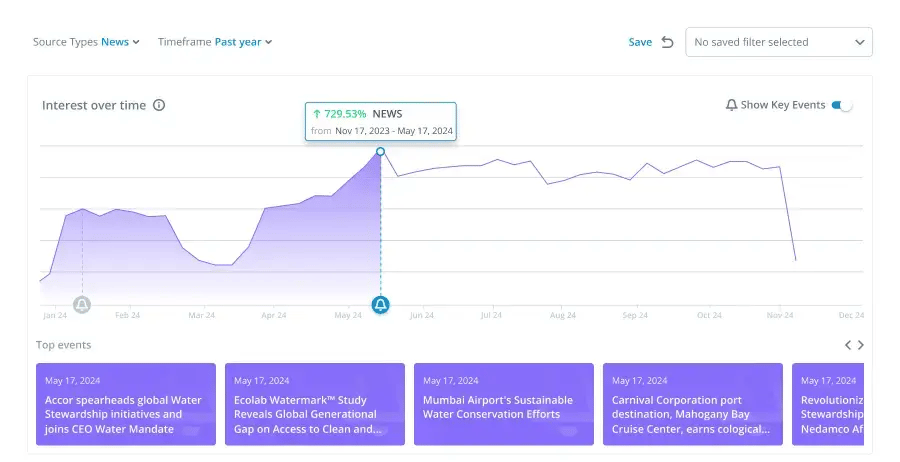Click the bell icon next to Show Key Events

[731, 105]
